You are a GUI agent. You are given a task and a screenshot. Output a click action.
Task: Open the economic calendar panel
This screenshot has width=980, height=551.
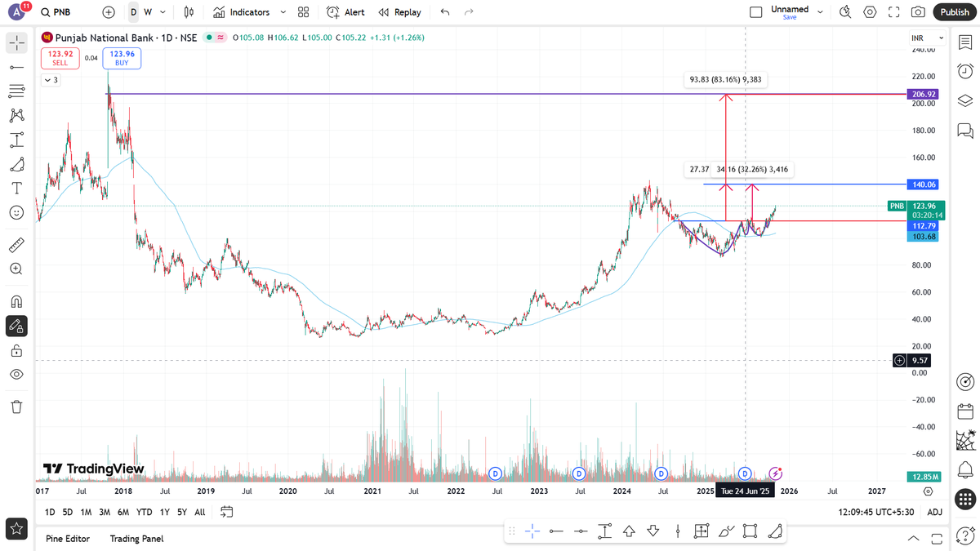(965, 411)
